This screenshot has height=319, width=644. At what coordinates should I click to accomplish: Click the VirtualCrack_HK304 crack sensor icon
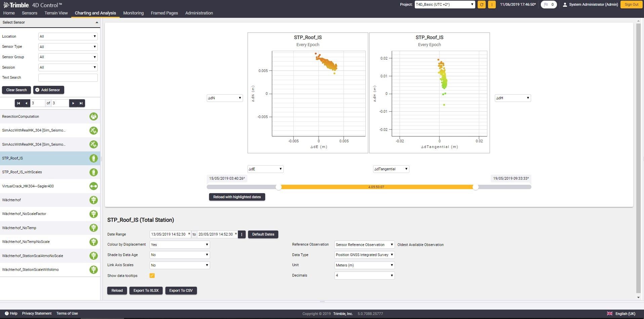pos(93,186)
